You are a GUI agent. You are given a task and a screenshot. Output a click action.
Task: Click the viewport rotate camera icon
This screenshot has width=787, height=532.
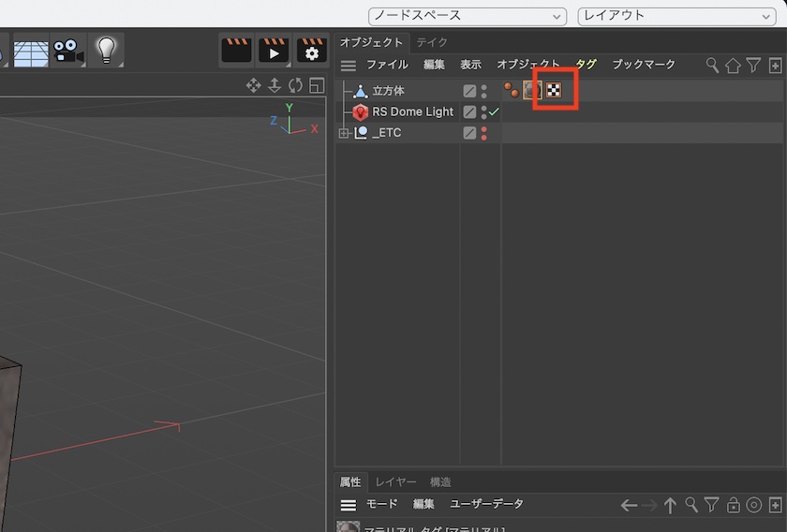point(295,85)
